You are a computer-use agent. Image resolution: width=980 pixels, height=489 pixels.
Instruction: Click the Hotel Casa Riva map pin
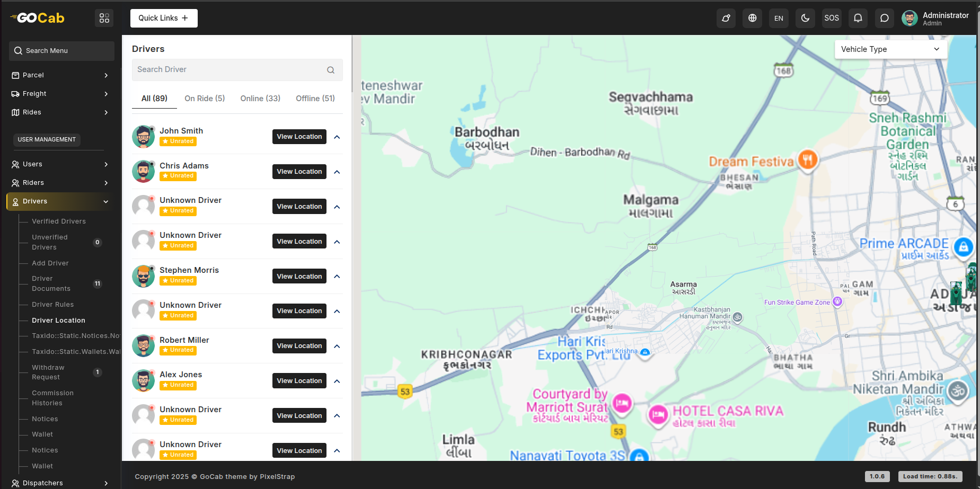pyautogui.click(x=658, y=414)
